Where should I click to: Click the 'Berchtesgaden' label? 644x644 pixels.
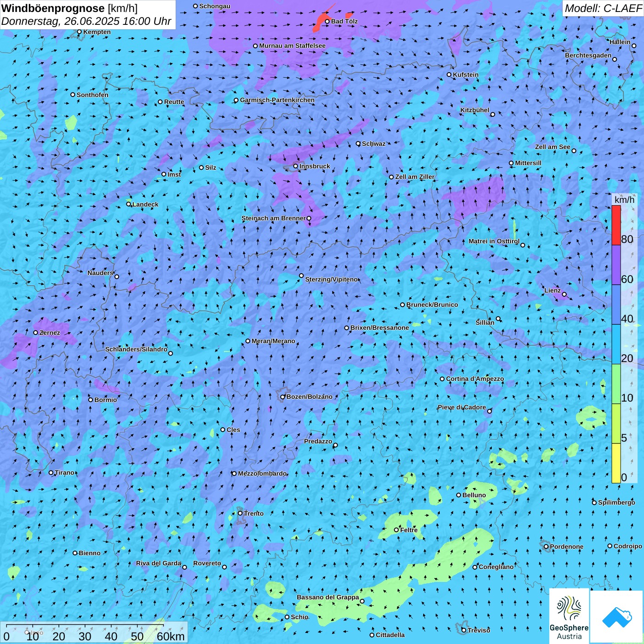pyautogui.click(x=588, y=55)
